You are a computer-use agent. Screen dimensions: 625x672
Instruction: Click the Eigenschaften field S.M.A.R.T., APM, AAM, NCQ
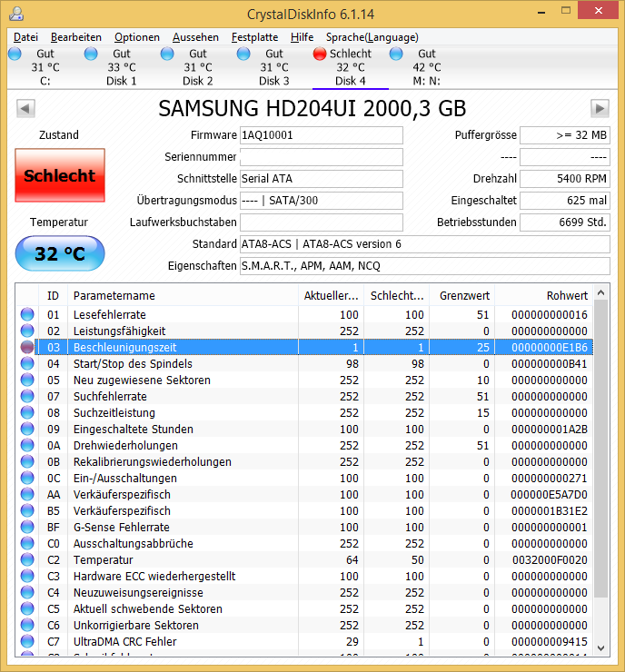tap(425, 266)
